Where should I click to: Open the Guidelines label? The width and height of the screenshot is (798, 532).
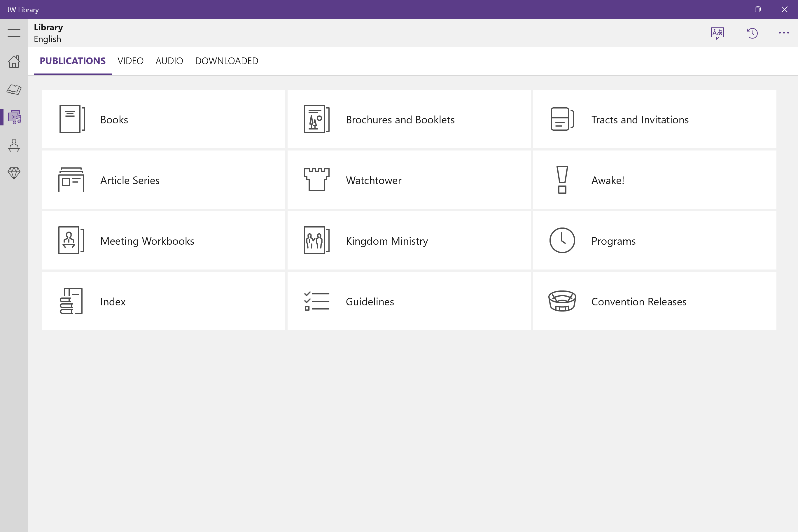[x=370, y=302]
